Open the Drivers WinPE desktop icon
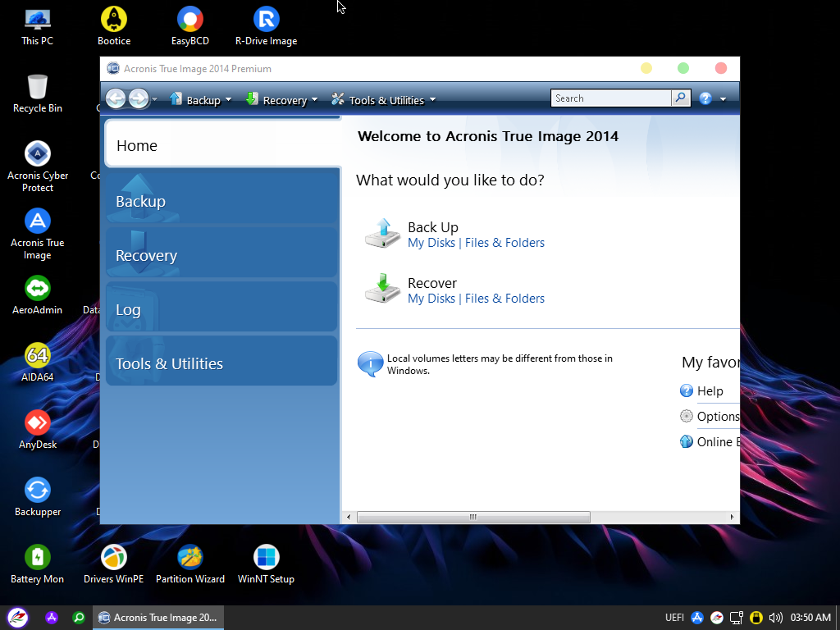 [x=113, y=564]
